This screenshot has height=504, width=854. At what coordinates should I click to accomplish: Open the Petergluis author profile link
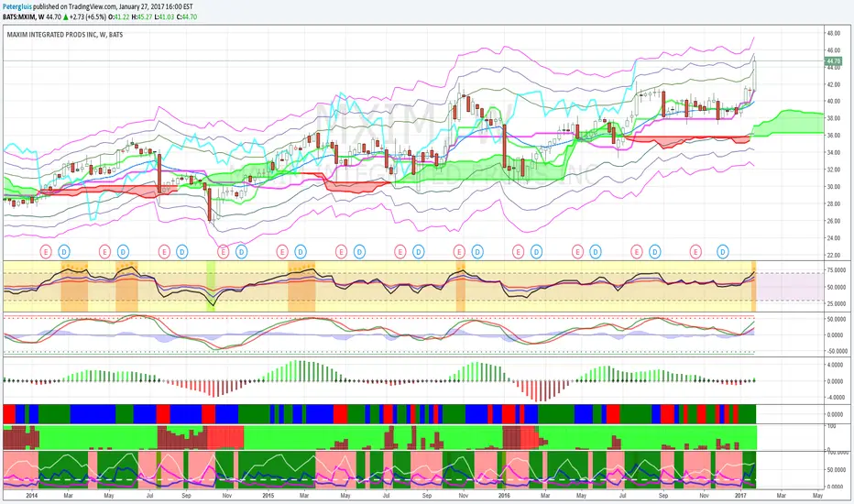(x=16, y=6)
